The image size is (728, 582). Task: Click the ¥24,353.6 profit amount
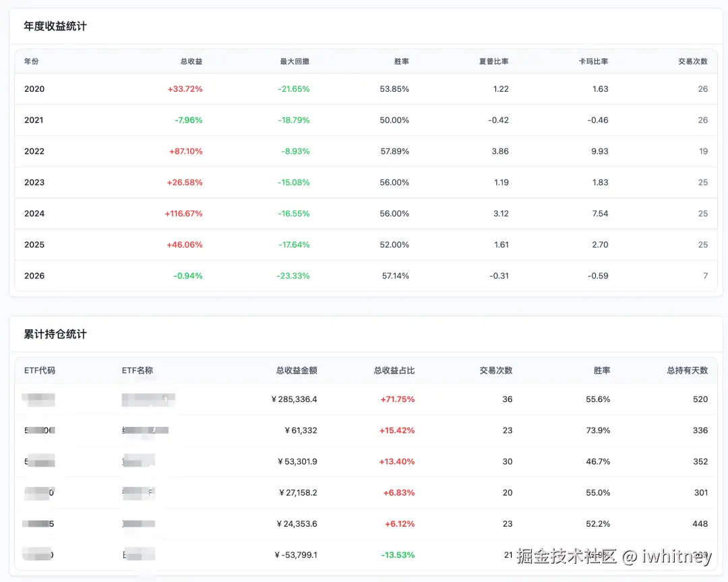(x=297, y=523)
